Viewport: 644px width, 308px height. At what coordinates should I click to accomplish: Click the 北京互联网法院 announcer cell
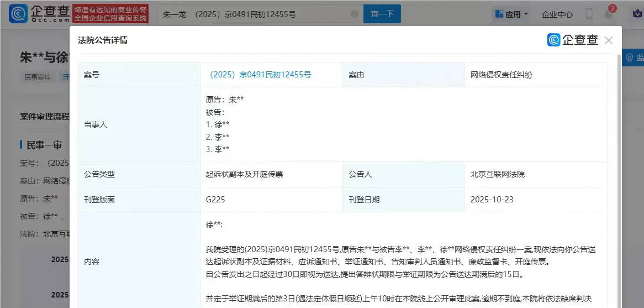pos(497,174)
